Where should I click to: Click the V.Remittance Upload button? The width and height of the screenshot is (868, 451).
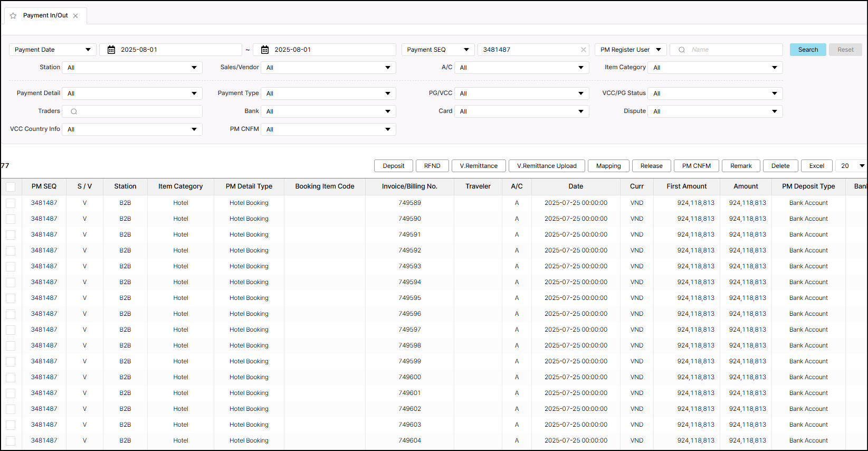[547, 166]
